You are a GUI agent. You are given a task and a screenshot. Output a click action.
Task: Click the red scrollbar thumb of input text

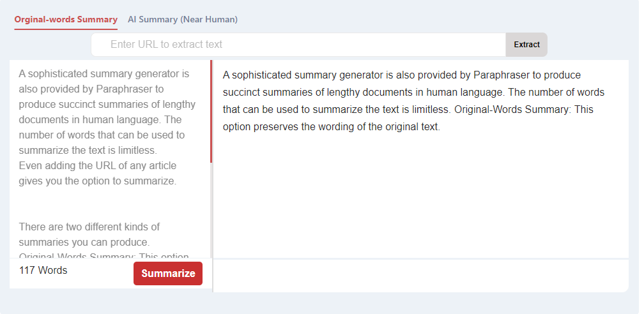click(211, 112)
